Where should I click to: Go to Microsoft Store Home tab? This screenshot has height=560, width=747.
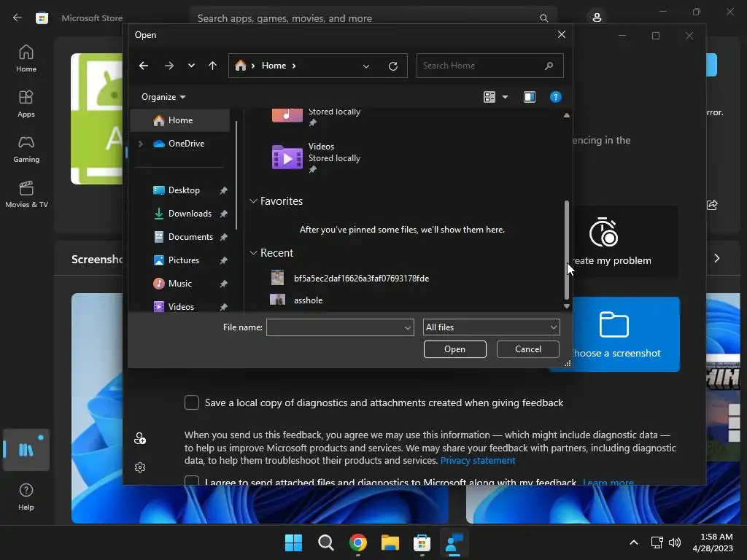[26, 58]
